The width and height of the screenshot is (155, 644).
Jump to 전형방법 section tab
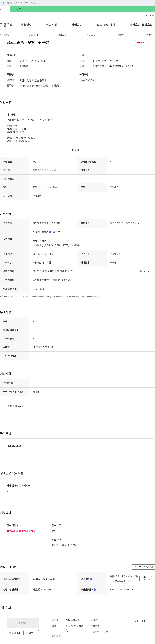coord(120,35)
